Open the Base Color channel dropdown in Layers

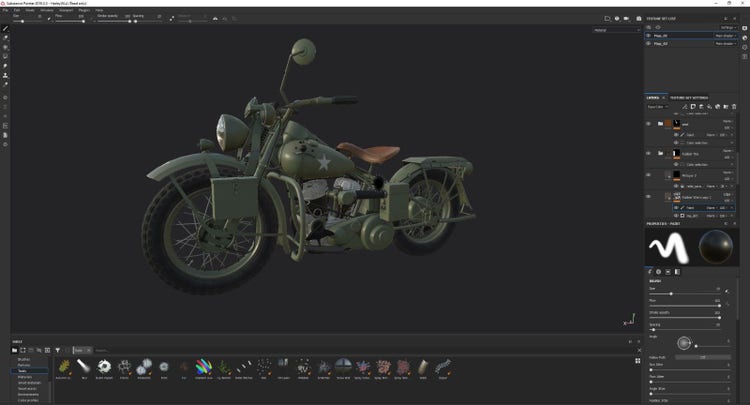click(658, 106)
